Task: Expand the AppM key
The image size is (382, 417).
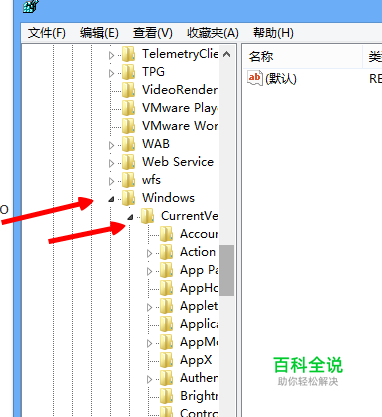Action: tap(150, 343)
